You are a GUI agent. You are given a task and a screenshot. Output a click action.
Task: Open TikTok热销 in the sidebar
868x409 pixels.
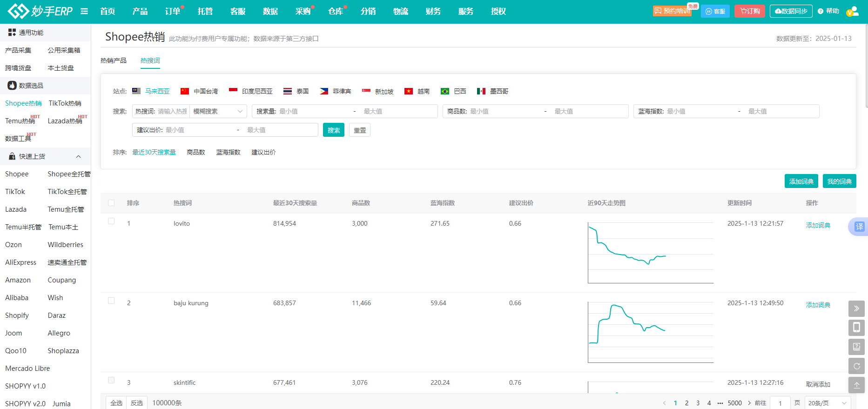click(65, 103)
